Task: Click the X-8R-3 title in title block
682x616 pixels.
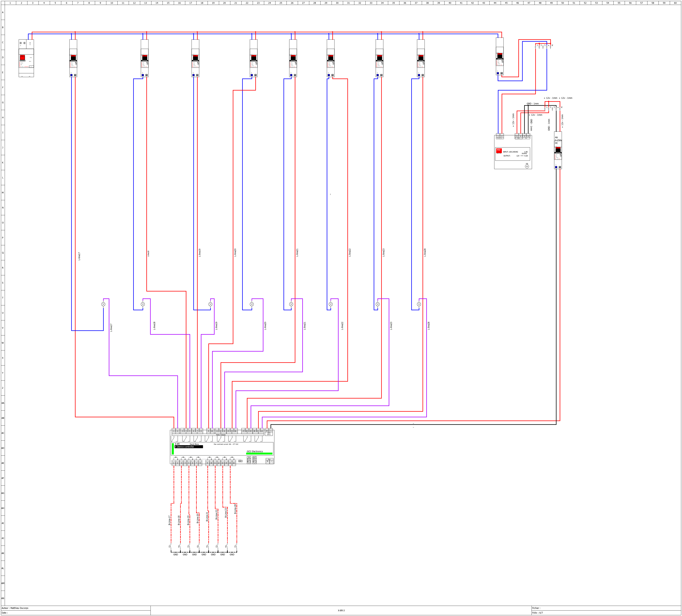Action: tap(341, 611)
